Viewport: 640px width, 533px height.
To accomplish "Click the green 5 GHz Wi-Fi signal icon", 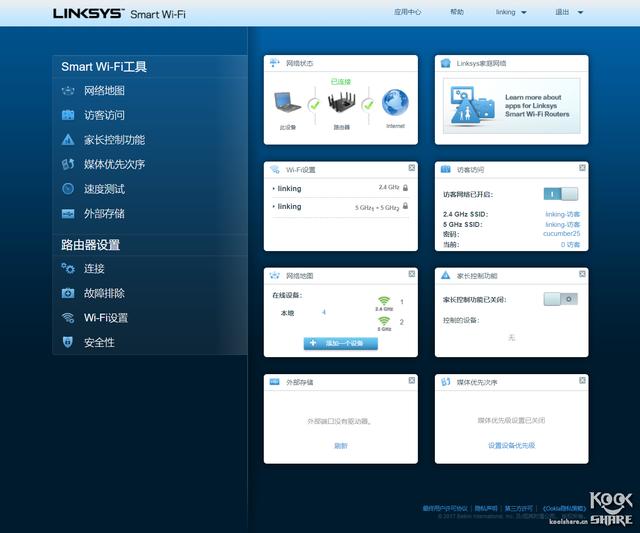I will coord(384,321).
